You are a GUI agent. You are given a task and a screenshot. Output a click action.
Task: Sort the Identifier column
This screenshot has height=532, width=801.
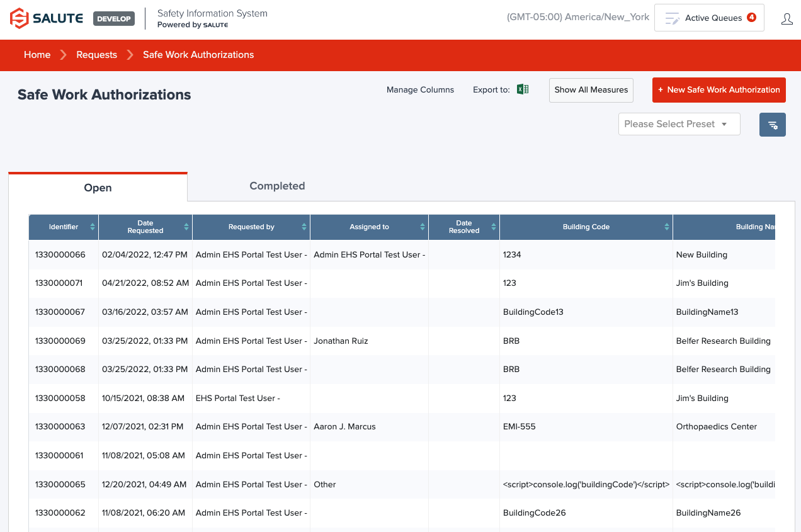pos(93,227)
